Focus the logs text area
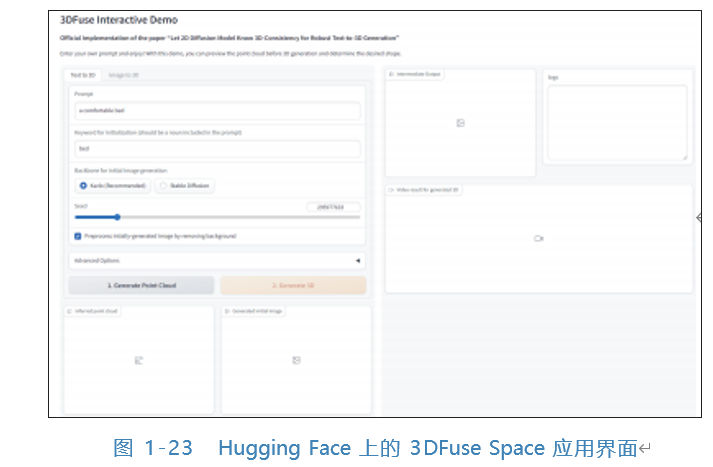This screenshot has width=713, height=467. pos(617,123)
